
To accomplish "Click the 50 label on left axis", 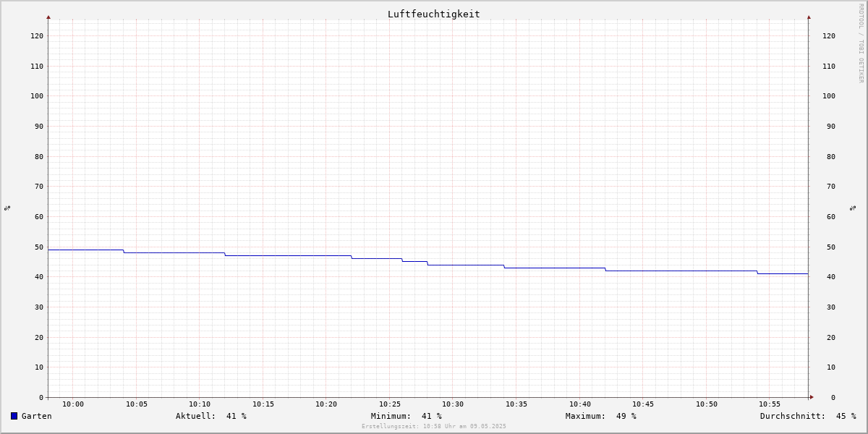I will tap(39, 247).
